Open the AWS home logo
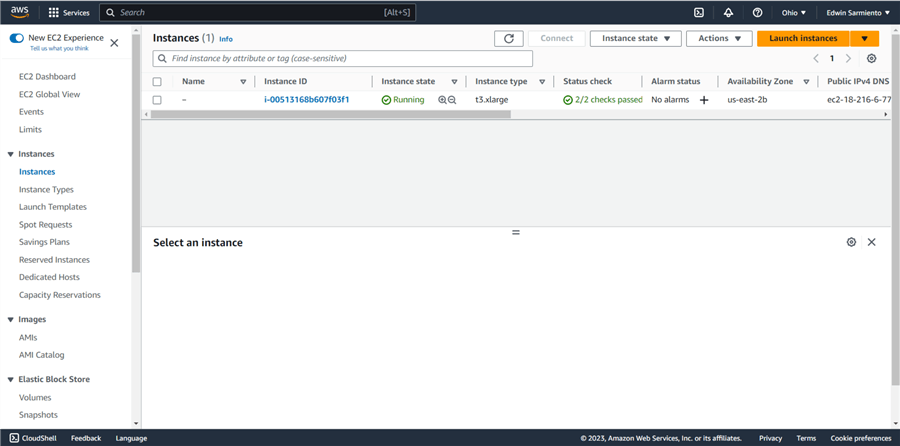900x446 pixels. coord(20,12)
